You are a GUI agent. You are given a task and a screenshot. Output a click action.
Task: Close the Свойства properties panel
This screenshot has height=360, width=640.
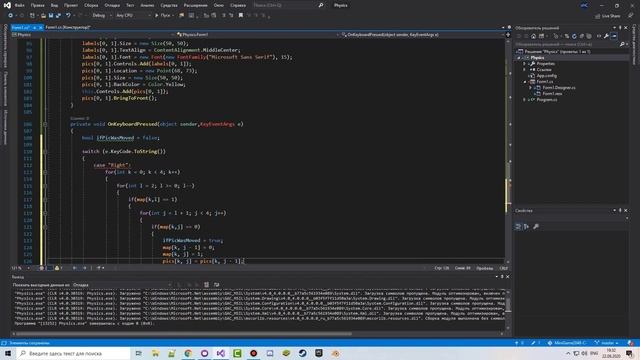[626, 211]
